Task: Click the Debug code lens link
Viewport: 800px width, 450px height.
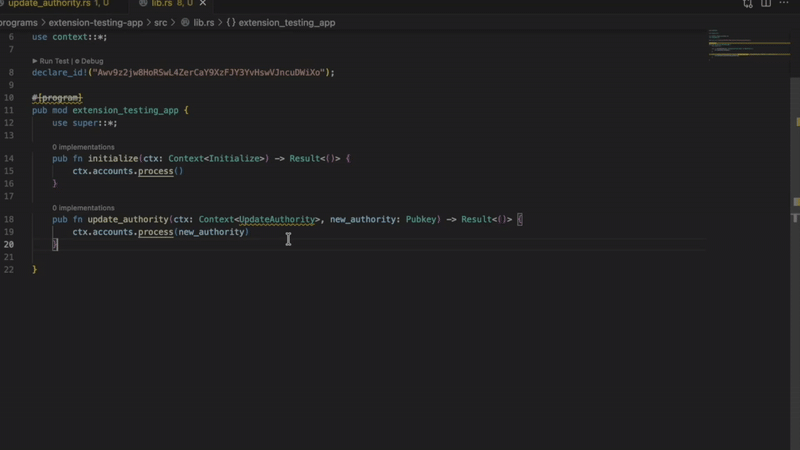Action: pos(90,61)
